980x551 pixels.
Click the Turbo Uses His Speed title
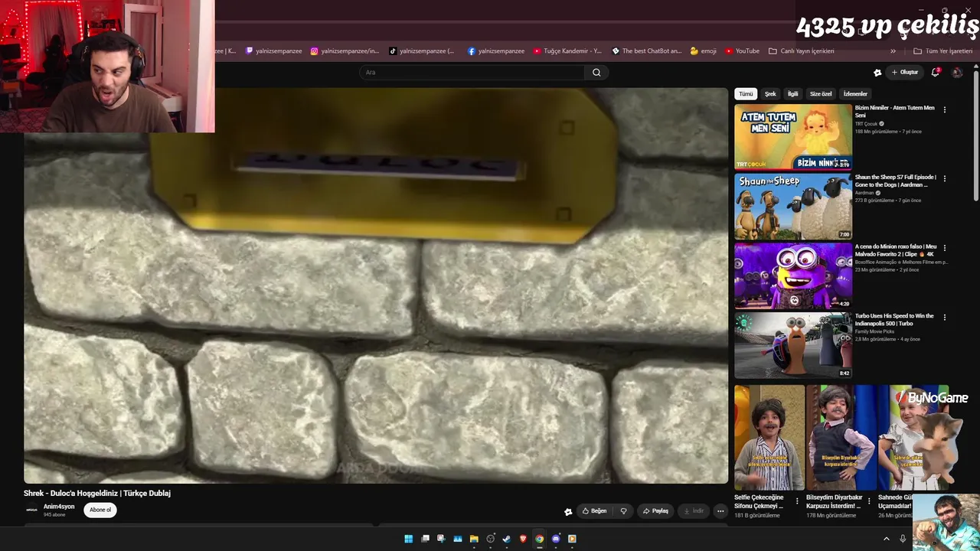pyautogui.click(x=894, y=320)
